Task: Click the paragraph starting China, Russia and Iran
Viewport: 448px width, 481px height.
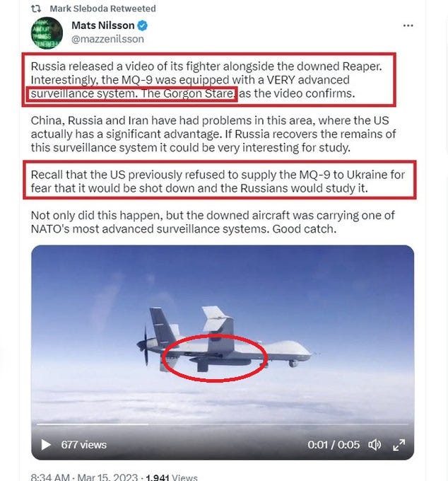Action: click(213, 134)
